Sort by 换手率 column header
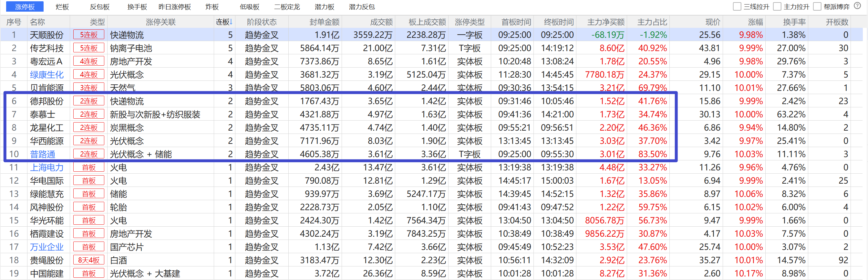 (794, 22)
